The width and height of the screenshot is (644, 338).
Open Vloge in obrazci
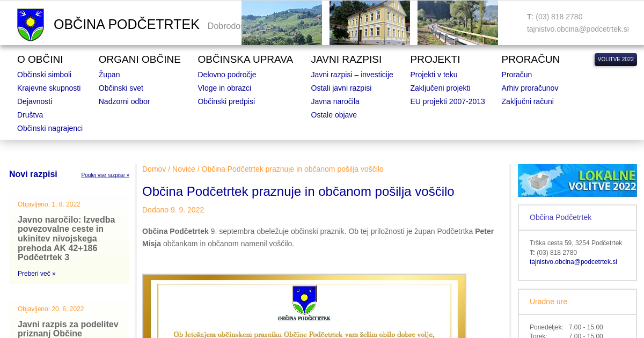pyautogui.click(x=224, y=88)
